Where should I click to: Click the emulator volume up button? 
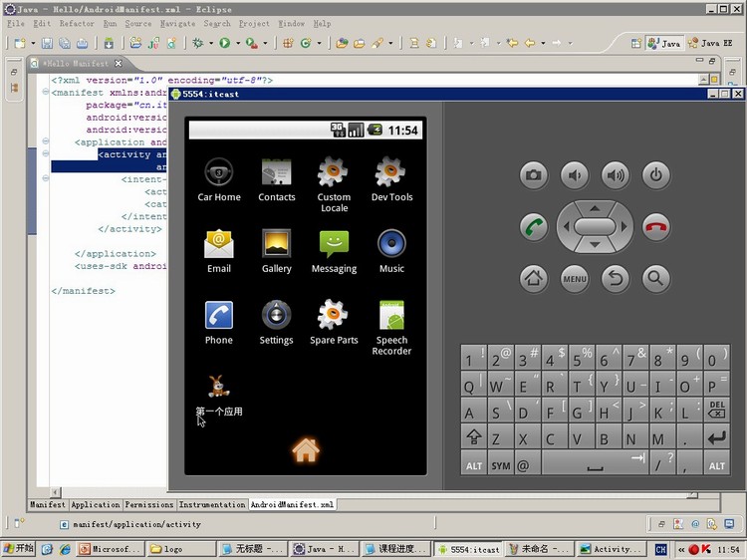click(x=616, y=175)
